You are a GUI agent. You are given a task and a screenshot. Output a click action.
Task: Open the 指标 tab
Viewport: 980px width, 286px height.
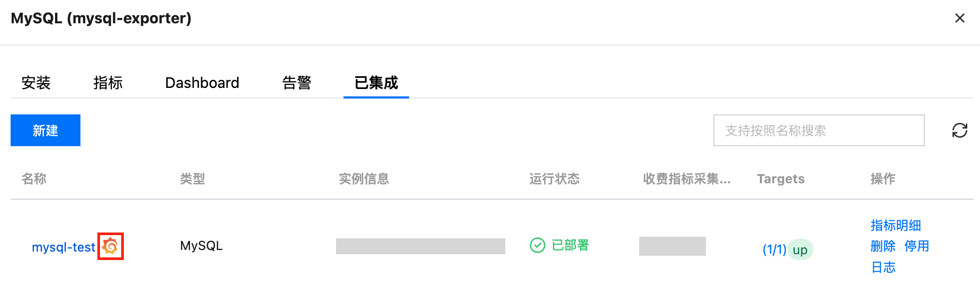point(108,83)
